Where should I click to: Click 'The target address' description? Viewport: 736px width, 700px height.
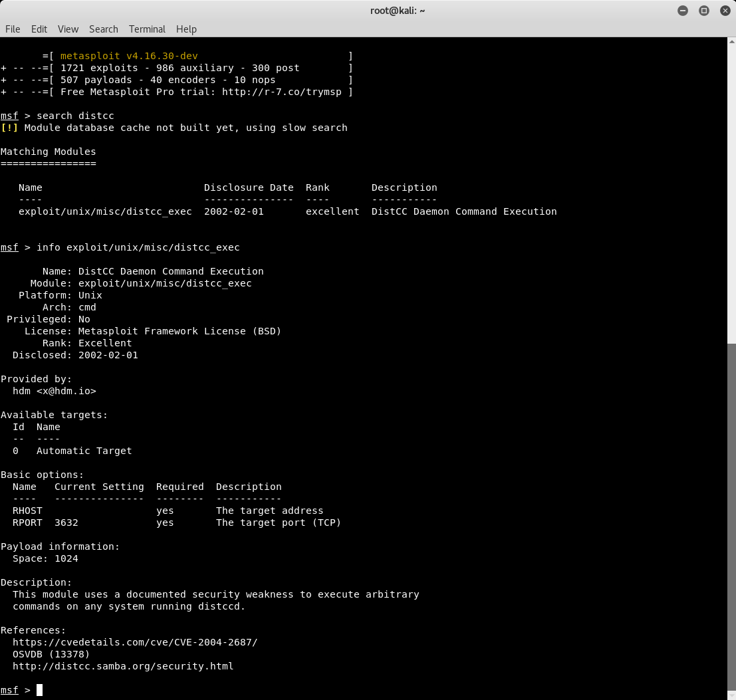click(269, 511)
